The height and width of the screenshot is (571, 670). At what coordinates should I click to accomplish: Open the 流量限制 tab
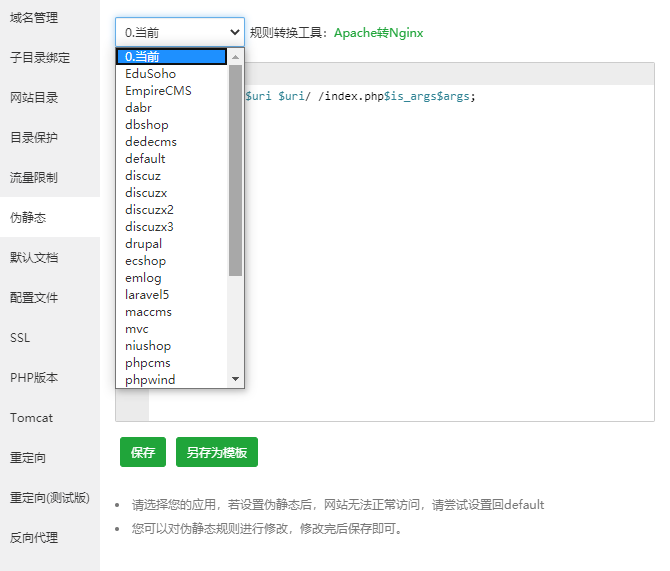50,177
